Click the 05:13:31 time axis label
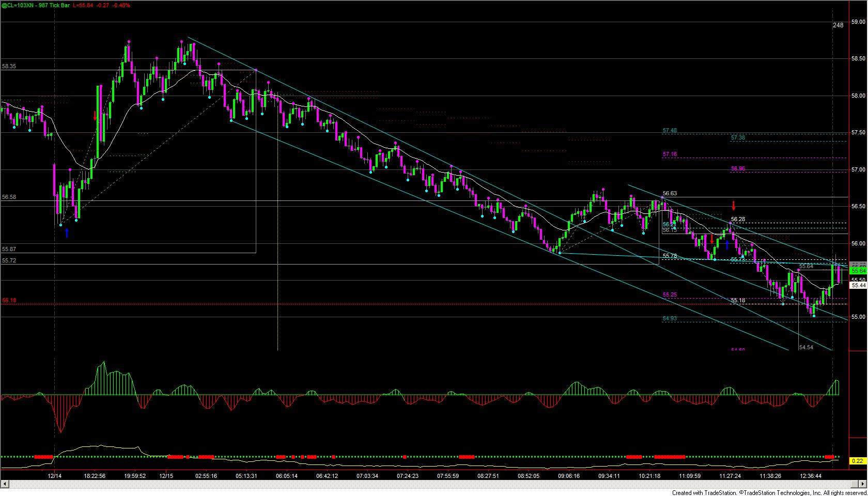 (246, 475)
